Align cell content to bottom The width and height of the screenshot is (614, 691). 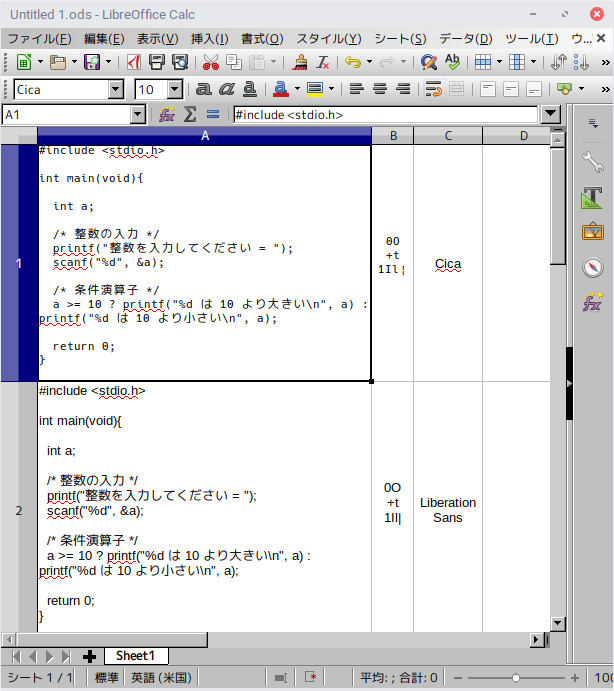coord(534,89)
